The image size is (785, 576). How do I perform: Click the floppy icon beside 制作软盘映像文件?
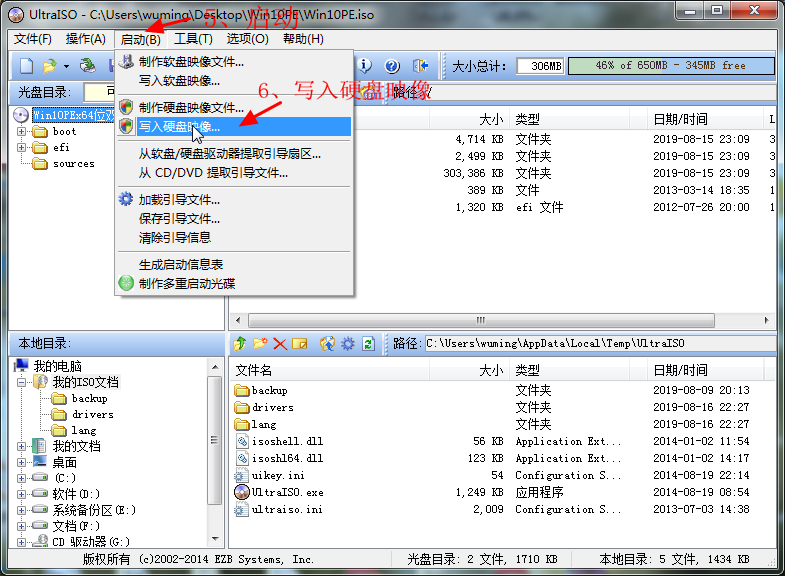pos(126,62)
